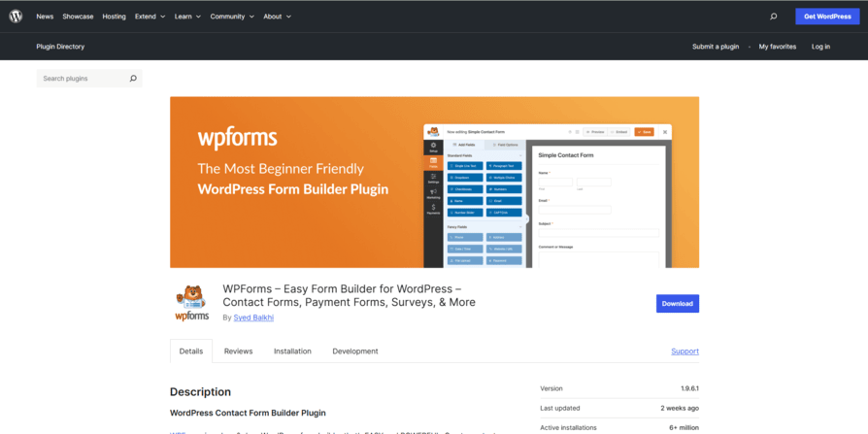Image resolution: width=868 pixels, height=434 pixels.
Task: Click the version value 1.9.6.1
Action: click(x=689, y=388)
